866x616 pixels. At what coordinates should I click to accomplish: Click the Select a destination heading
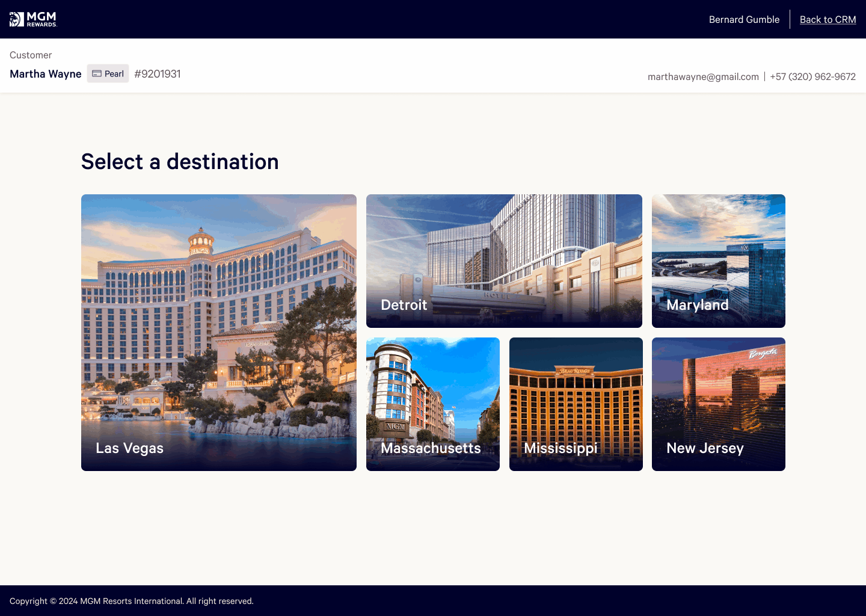180,162
